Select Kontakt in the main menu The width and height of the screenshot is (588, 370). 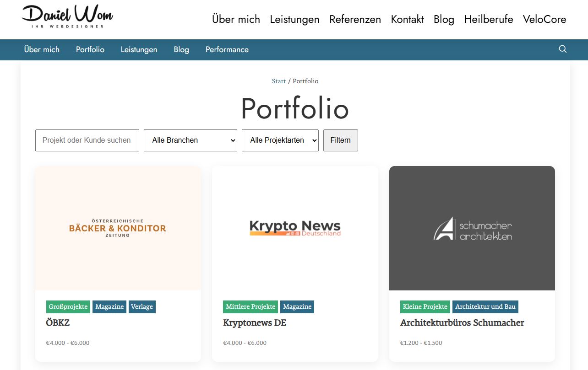(x=407, y=19)
